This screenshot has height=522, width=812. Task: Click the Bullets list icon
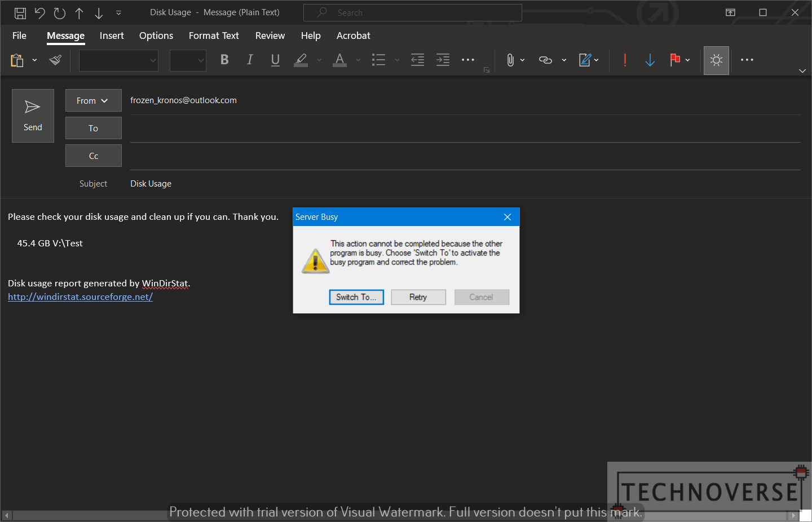pyautogui.click(x=379, y=60)
